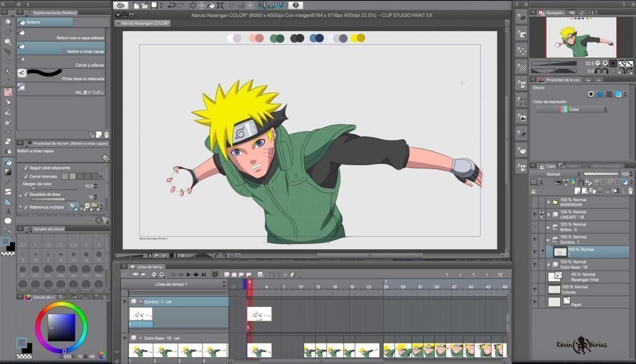Click frame 25 on the timeline ruler
The height and width of the screenshot is (364, 636).
tap(386, 287)
